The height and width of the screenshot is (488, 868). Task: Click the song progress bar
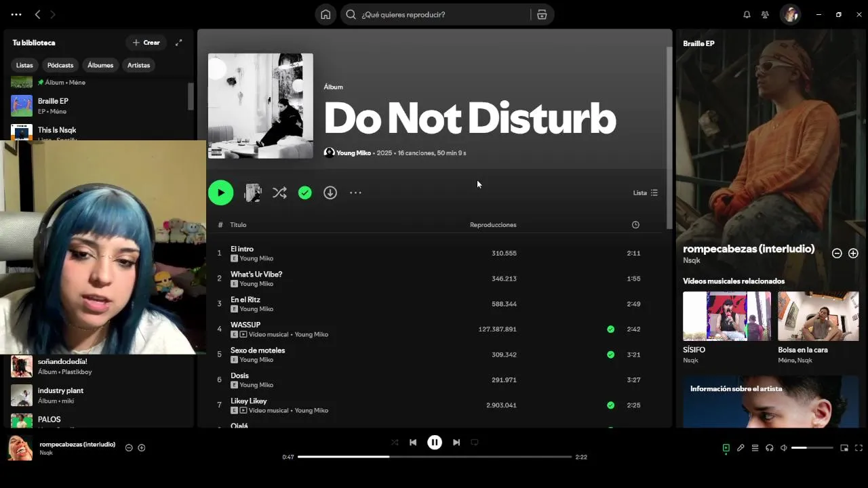(435, 457)
